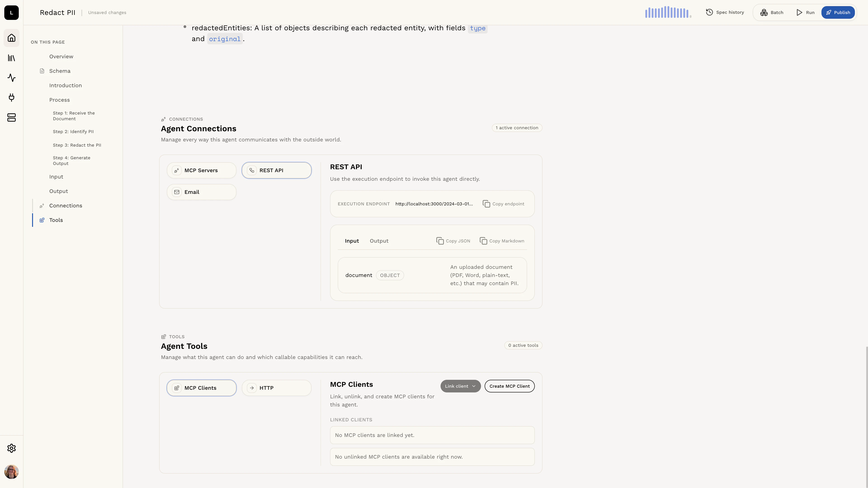Open Spec history
Image resolution: width=868 pixels, height=488 pixels.
point(725,12)
